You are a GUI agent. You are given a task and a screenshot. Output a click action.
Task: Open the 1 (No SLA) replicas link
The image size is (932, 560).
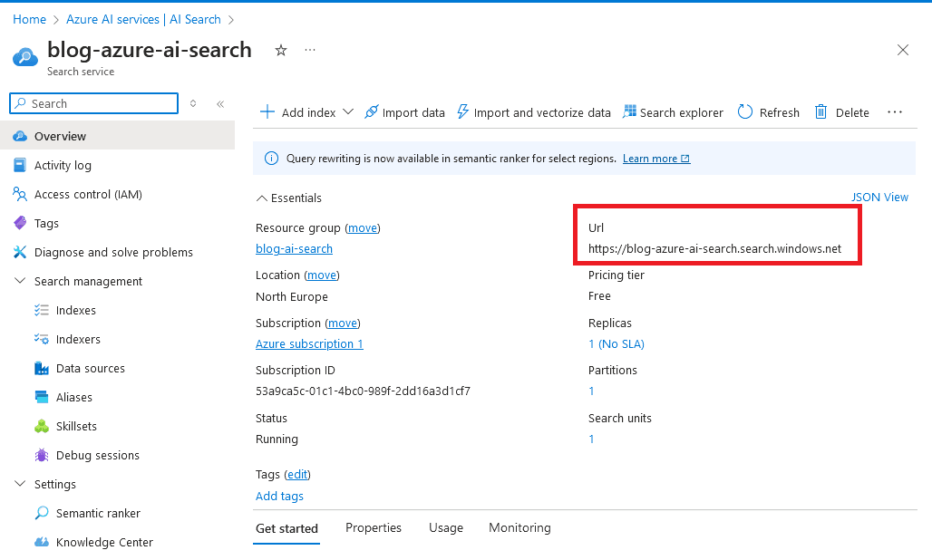coord(616,343)
